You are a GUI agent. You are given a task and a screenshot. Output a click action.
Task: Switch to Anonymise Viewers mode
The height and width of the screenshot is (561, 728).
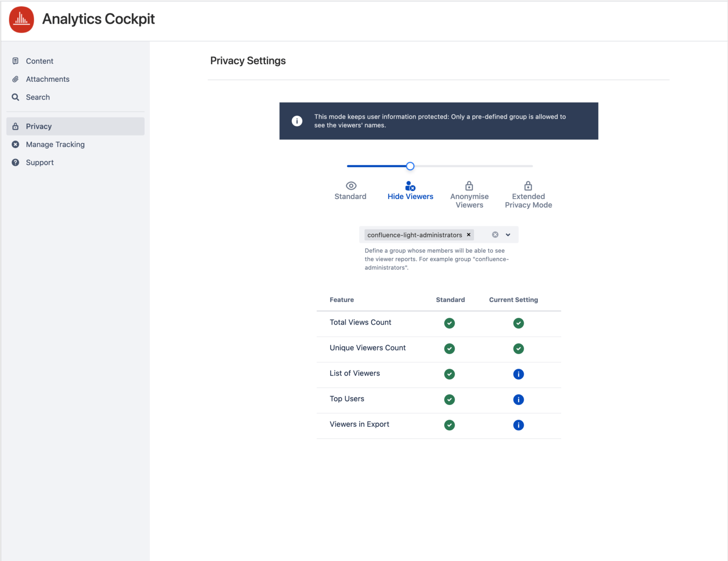(x=469, y=186)
